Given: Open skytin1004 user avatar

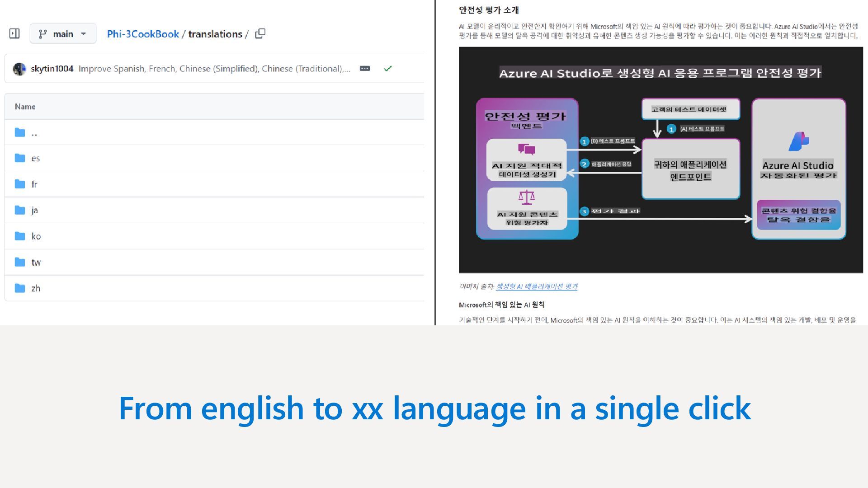Looking at the screenshot, I should pos(19,69).
